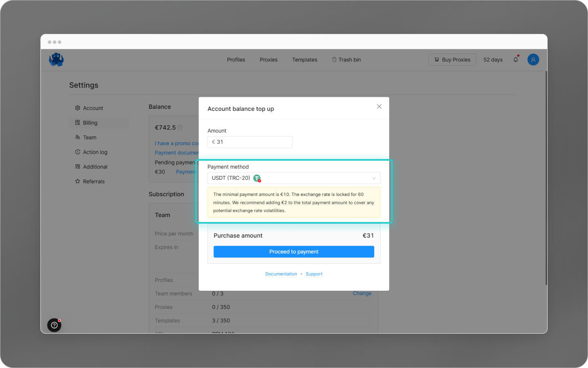Screen dimensions: 588x368
Task: Click the octopus app logo
Action: pyautogui.click(x=56, y=59)
